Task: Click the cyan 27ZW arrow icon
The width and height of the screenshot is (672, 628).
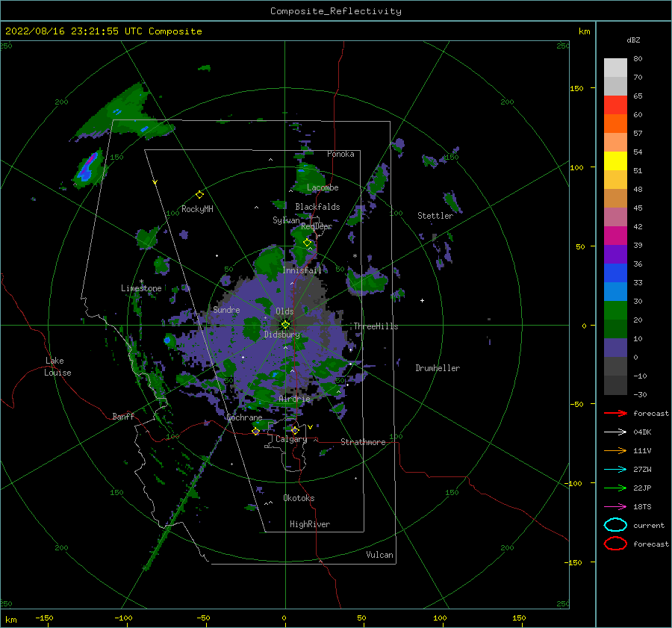Action: click(615, 470)
